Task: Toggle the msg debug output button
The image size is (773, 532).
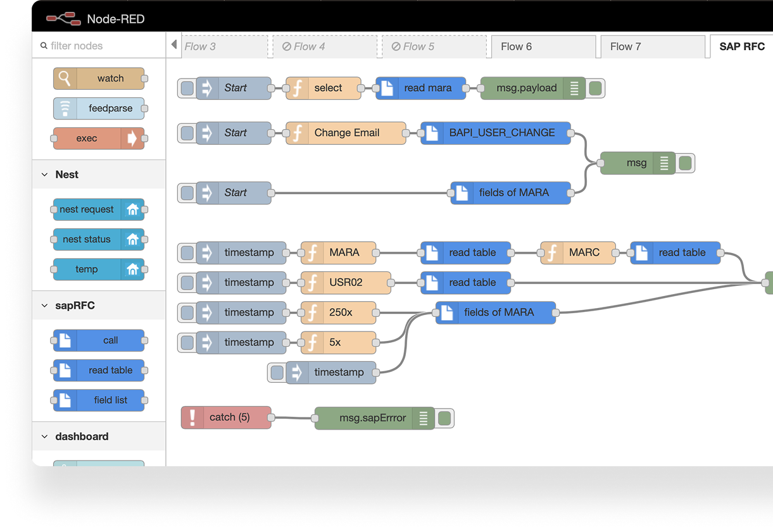Action: coord(685,163)
